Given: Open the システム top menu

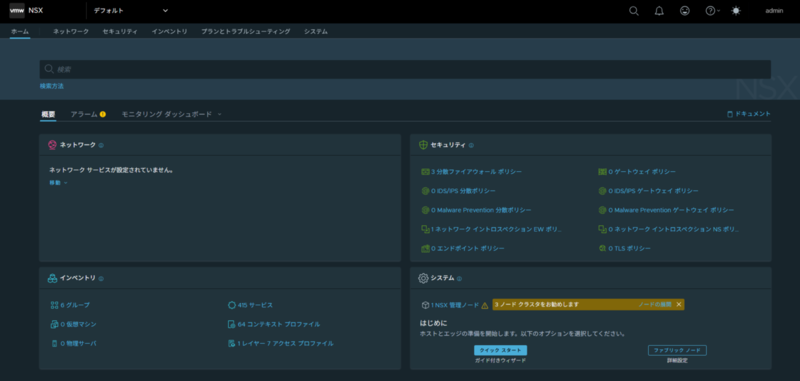Looking at the screenshot, I should 316,32.
